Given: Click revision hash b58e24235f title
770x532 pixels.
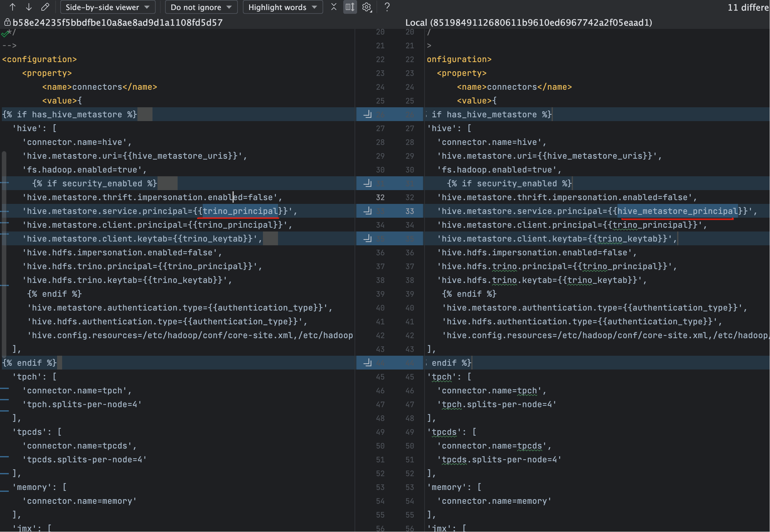Looking at the screenshot, I should click(117, 22).
